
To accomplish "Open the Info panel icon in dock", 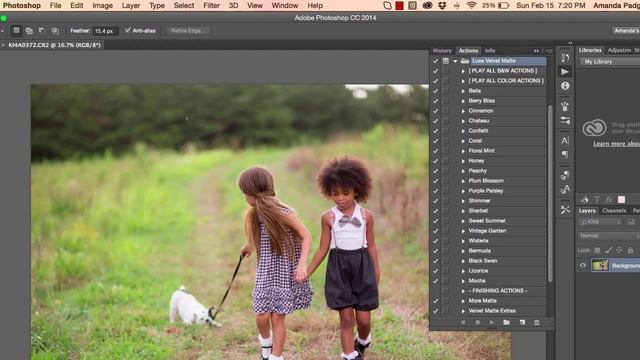I will point(565,86).
